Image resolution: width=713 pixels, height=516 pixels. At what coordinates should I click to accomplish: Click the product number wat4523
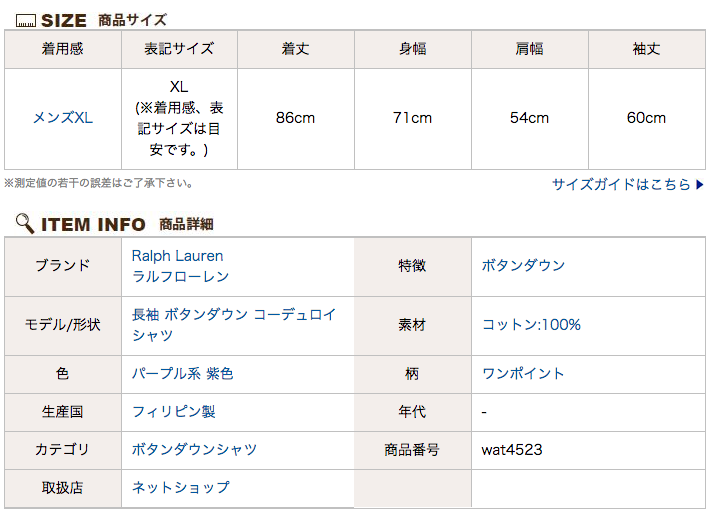[x=512, y=450]
